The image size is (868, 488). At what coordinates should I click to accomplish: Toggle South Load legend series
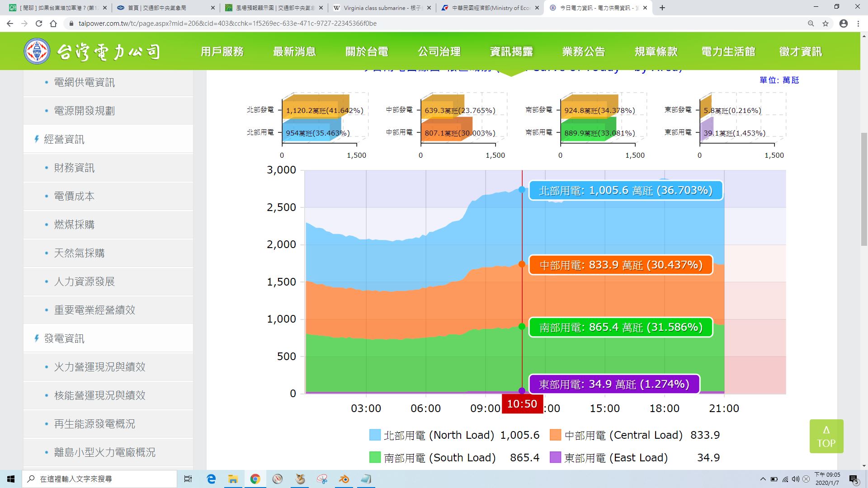tap(454, 458)
